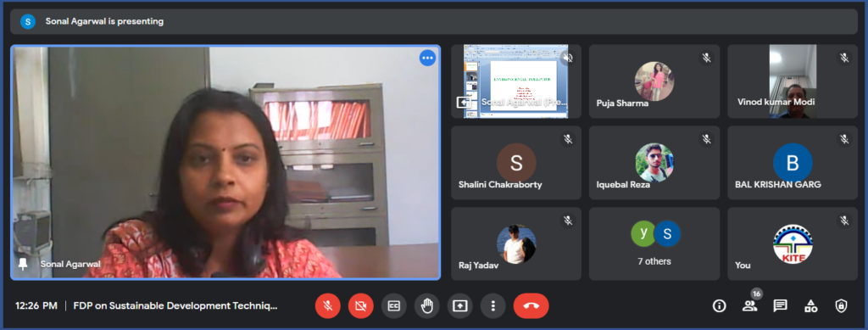The height and width of the screenshot is (330, 868).
Task: Raise hand using the hand icon
Action: [x=427, y=305]
